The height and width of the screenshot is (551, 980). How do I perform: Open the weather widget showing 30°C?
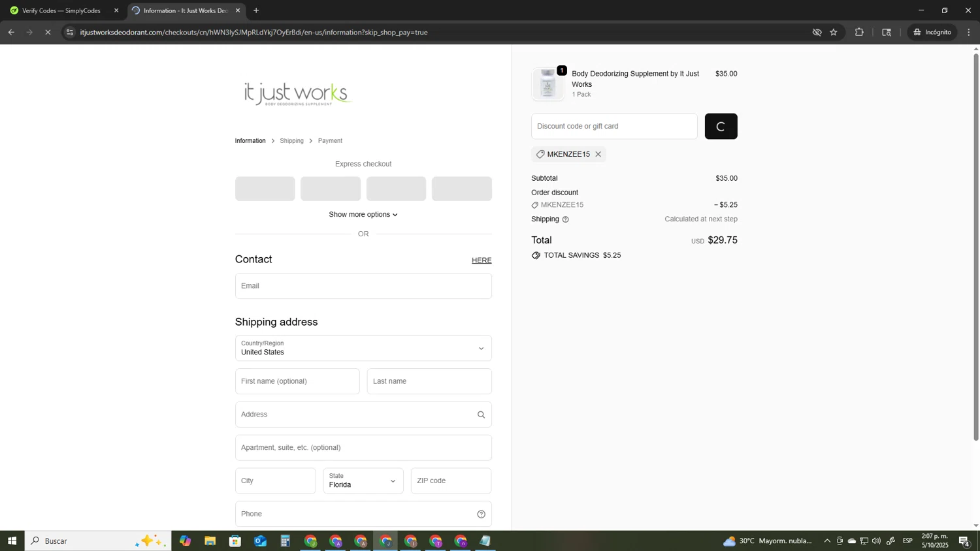(768, 541)
